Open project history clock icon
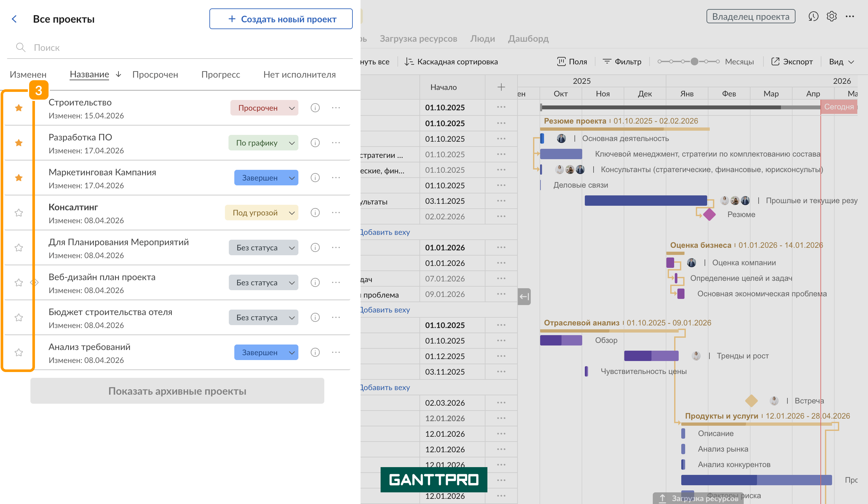 tap(813, 16)
